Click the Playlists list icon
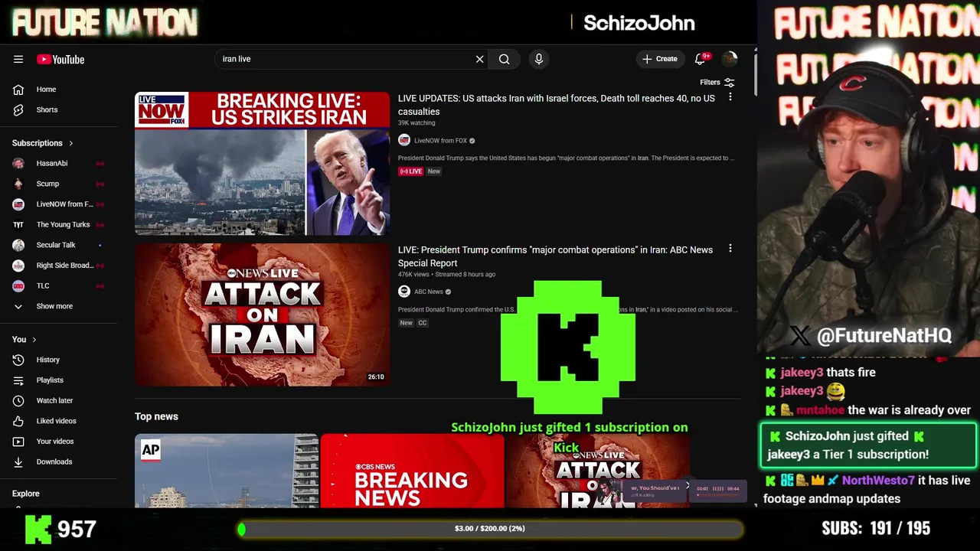 tap(18, 380)
